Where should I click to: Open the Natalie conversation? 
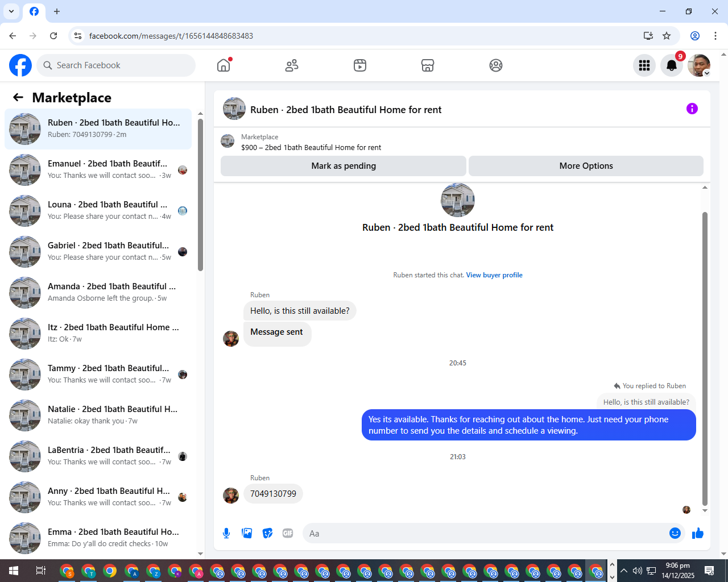(98, 415)
